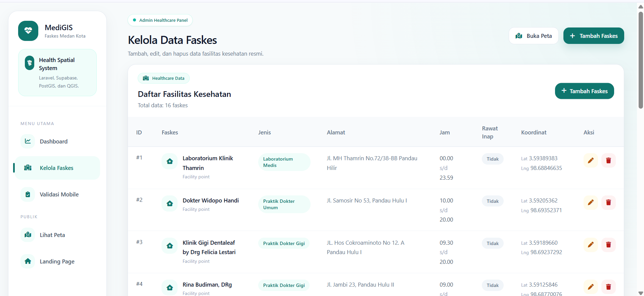Screen dimensions: 644x296
Task: Select Kelola Faskes menu item
Action: click(57, 168)
